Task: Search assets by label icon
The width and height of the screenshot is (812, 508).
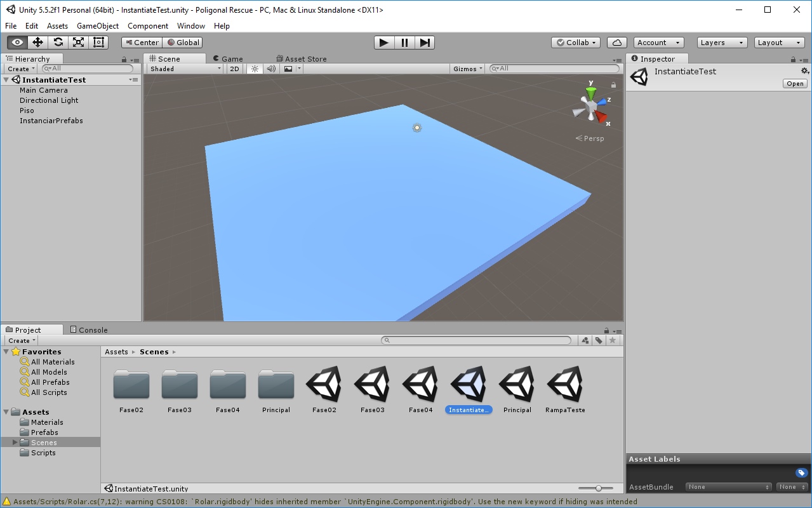Action: tap(599, 340)
